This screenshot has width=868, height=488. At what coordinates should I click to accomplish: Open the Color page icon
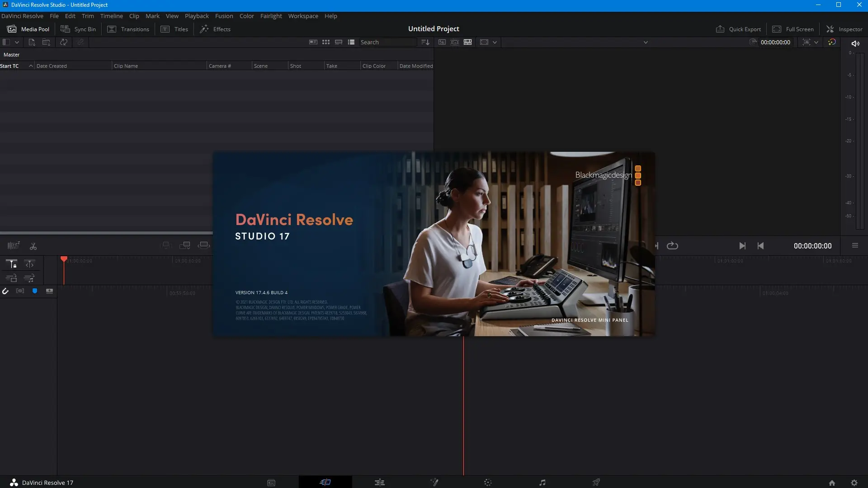tap(488, 483)
